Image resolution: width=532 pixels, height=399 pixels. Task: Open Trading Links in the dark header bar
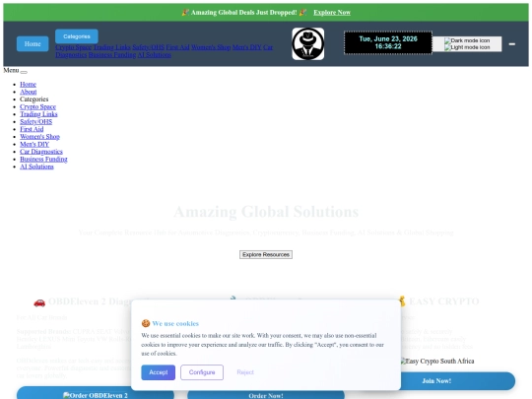[112, 47]
